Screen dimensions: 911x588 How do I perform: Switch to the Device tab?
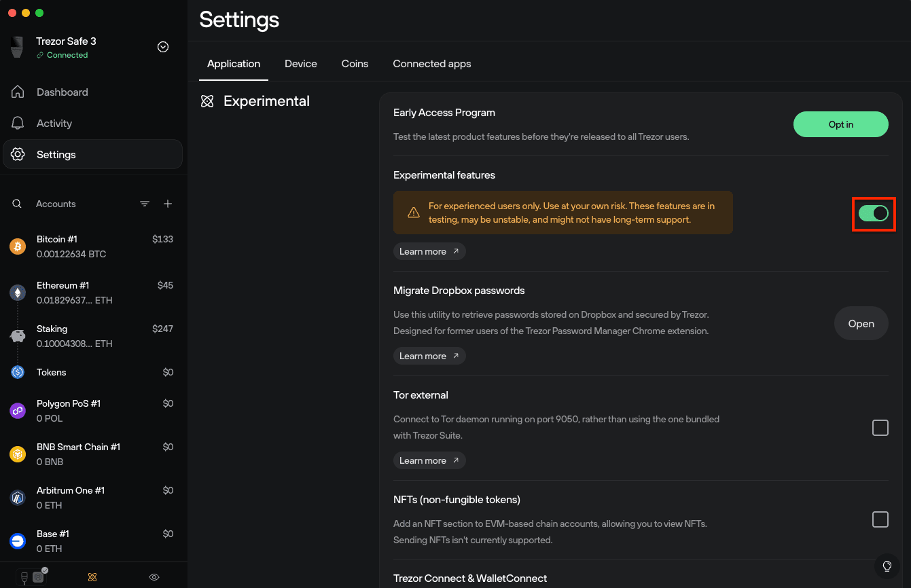(301, 64)
